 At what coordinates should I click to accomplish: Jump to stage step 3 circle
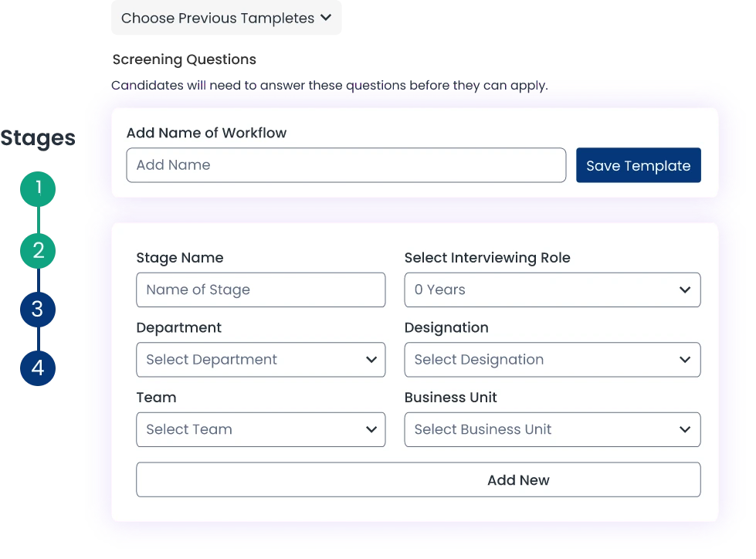click(38, 310)
